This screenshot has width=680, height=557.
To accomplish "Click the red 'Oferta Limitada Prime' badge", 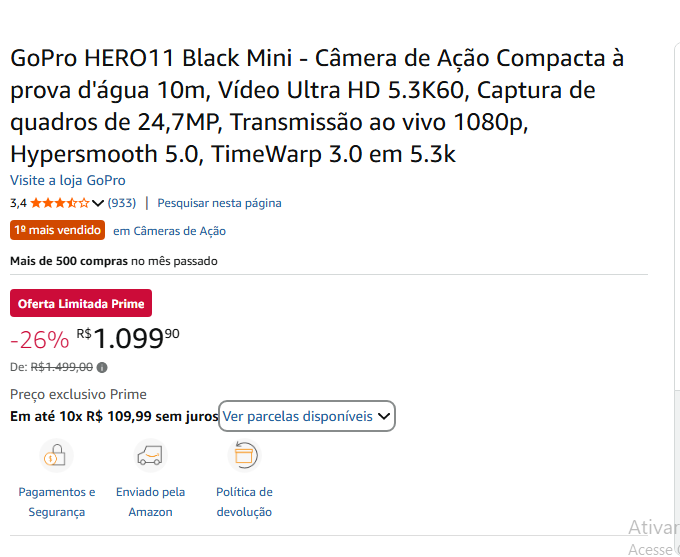I will (x=81, y=303).
